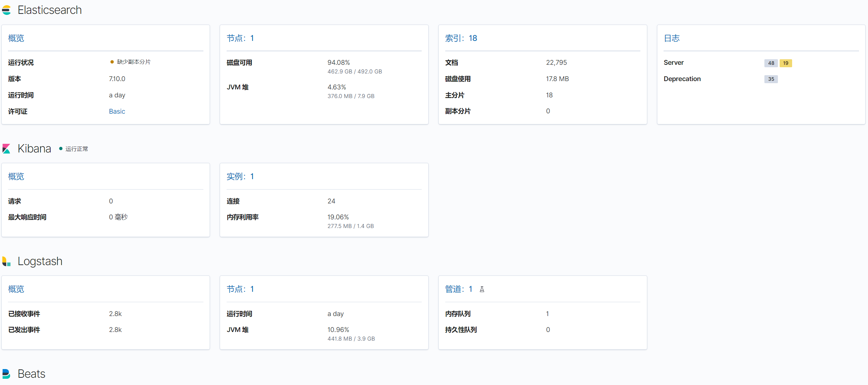Click the Elasticsearch section heading

[50, 10]
